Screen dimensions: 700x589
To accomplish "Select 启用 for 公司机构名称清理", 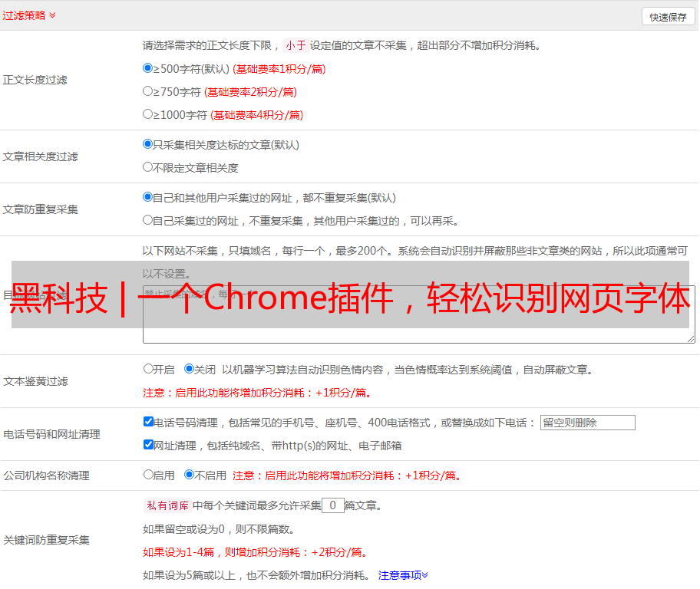I will (148, 475).
